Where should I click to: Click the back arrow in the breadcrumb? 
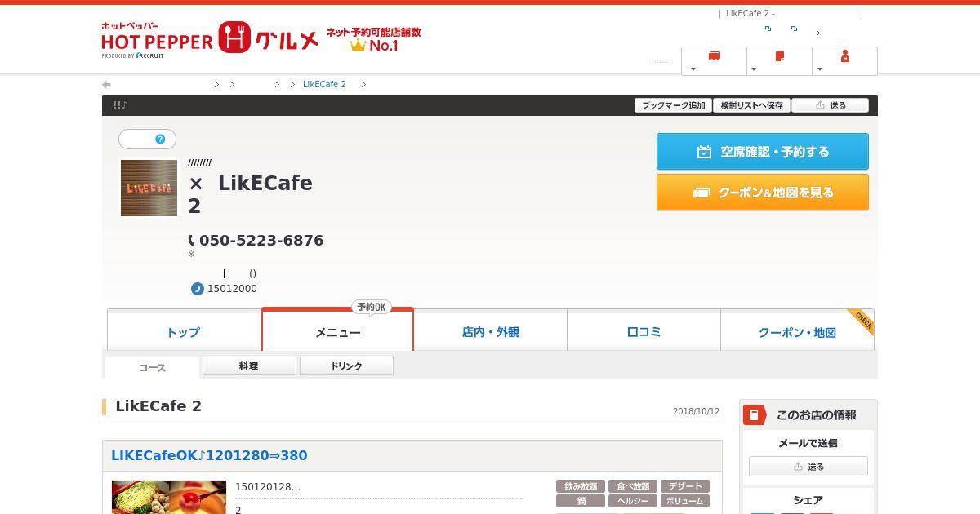pyautogui.click(x=106, y=85)
